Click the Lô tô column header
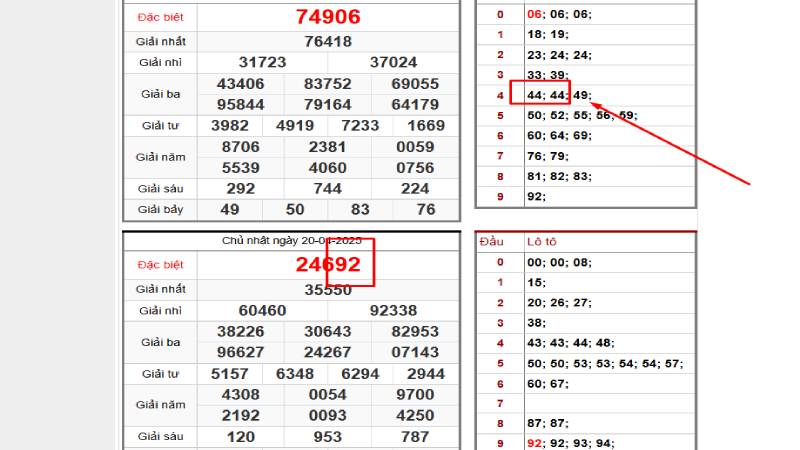The height and width of the screenshot is (450, 800). (x=543, y=241)
